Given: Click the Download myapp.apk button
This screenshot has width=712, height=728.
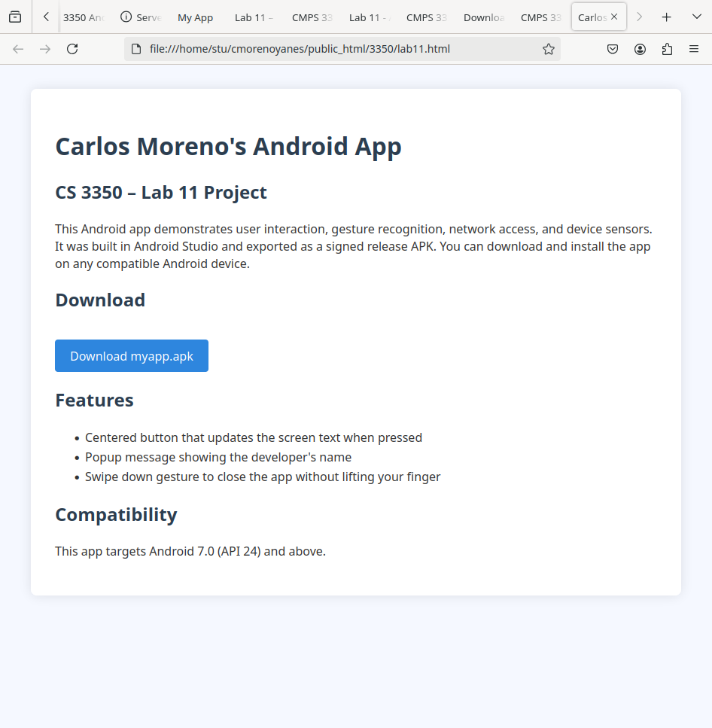Looking at the screenshot, I should coord(132,356).
